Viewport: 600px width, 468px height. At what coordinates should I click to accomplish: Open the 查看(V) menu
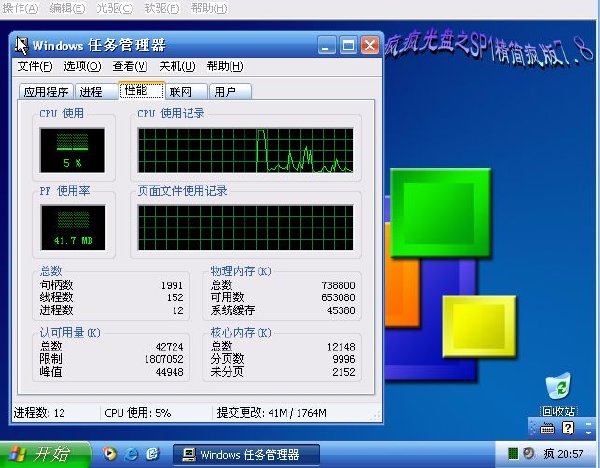pos(129,67)
